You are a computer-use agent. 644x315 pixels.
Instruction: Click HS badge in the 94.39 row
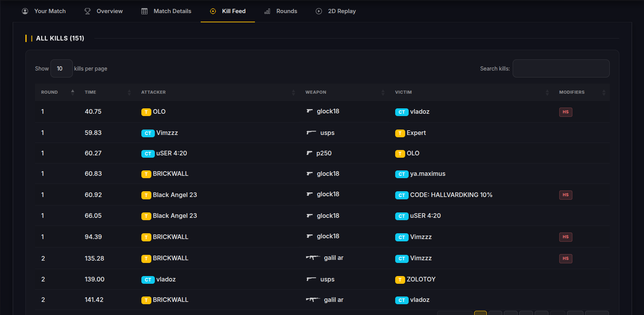coord(565,237)
